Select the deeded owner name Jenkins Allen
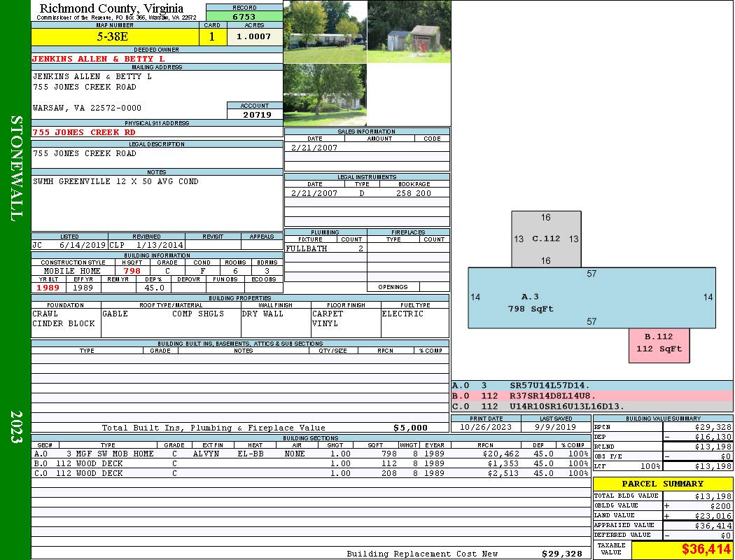The image size is (735, 560). coord(99,59)
